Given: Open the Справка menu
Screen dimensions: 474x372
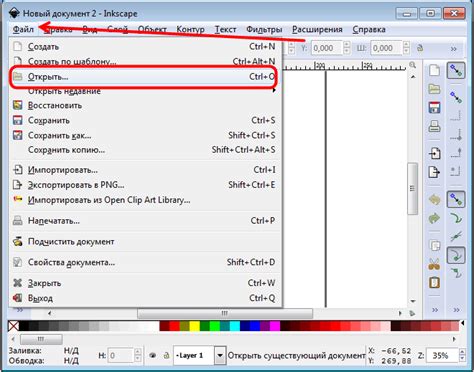Looking at the screenshot, I should [x=369, y=29].
